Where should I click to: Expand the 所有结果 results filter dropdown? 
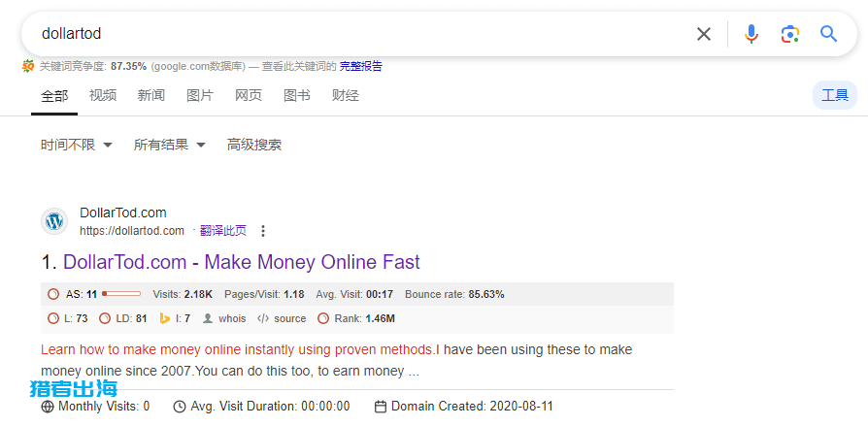click(169, 145)
